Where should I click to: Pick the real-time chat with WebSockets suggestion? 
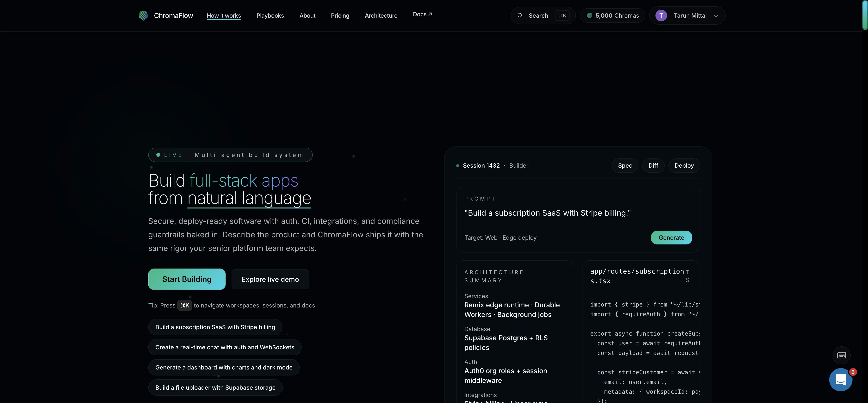click(x=225, y=347)
